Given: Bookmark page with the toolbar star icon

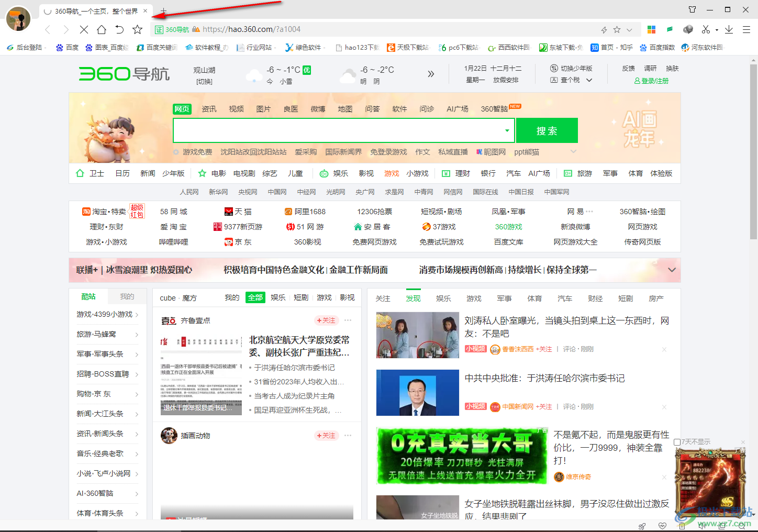Looking at the screenshot, I should [137, 29].
